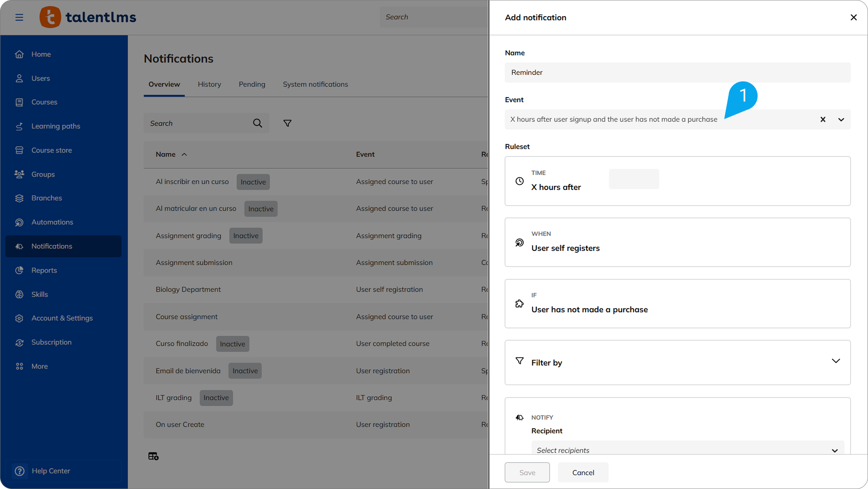Switch to the Pending tab
Screen dimensions: 868x489
[252, 84]
